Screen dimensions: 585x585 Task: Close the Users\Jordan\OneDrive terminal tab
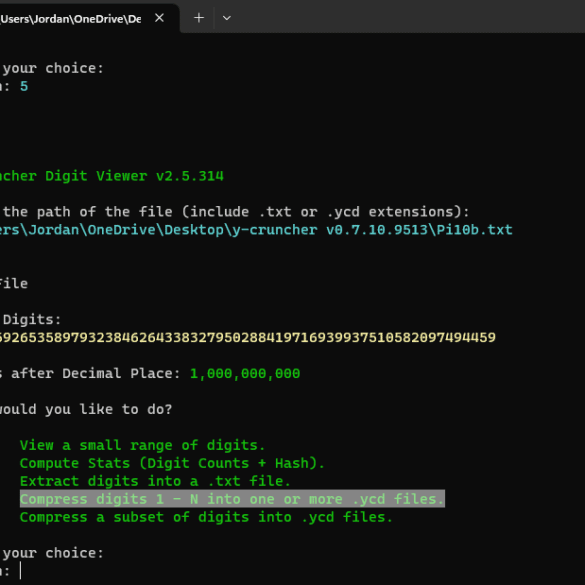coord(159,18)
